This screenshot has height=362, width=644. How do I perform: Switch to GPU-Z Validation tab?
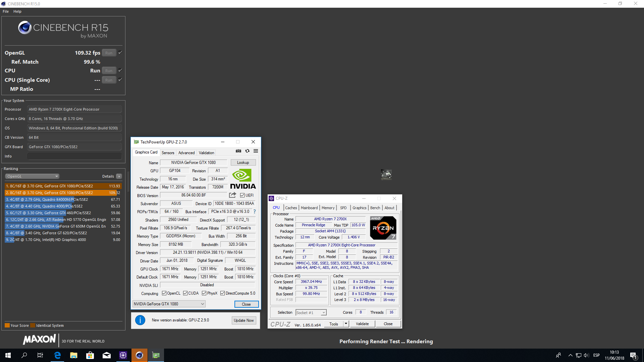point(206,153)
